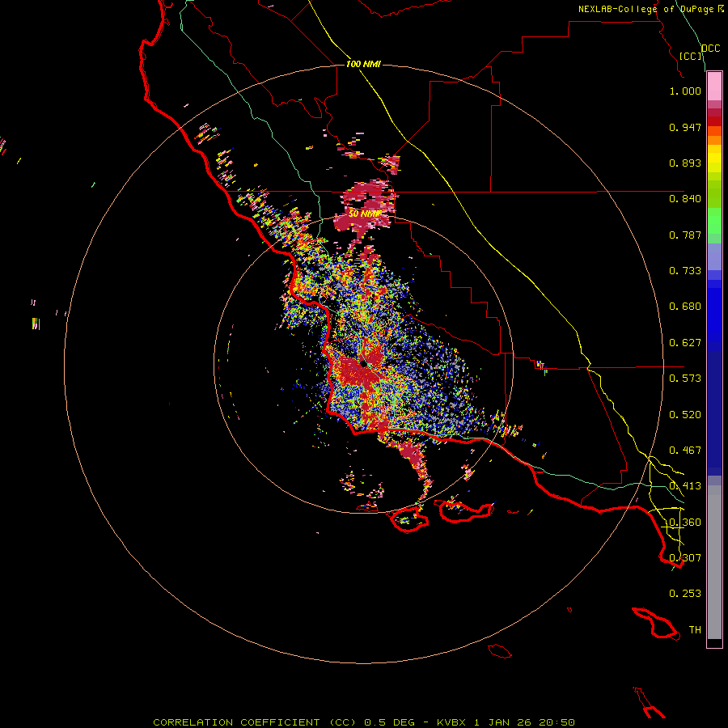Click the 0.520 legend value

685,415
